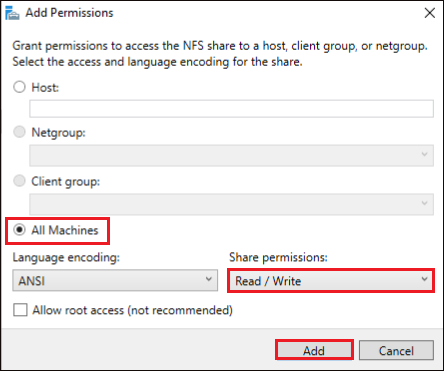The height and width of the screenshot is (371, 444).
Task: Enable the Allow root access checkbox
Action: click(20, 310)
